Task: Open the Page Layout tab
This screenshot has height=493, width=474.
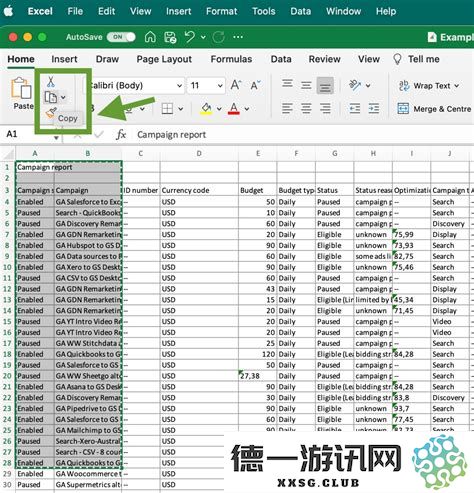Action: [164, 59]
